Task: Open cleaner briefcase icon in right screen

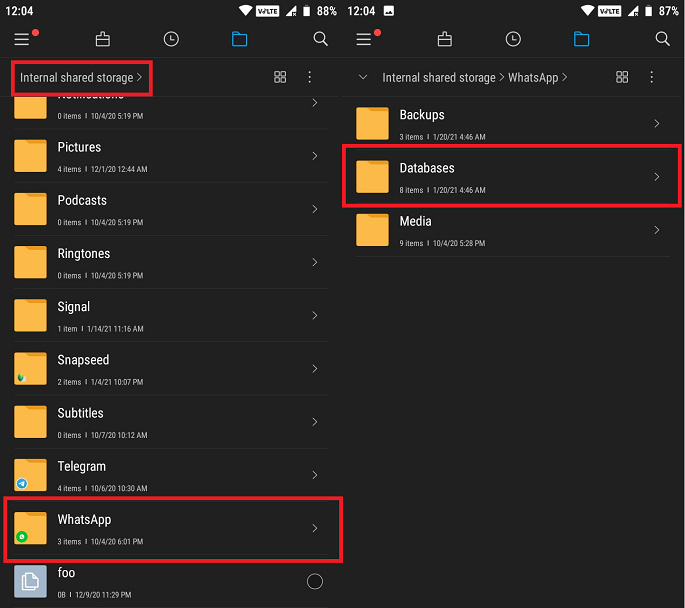Action: (x=445, y=39)
